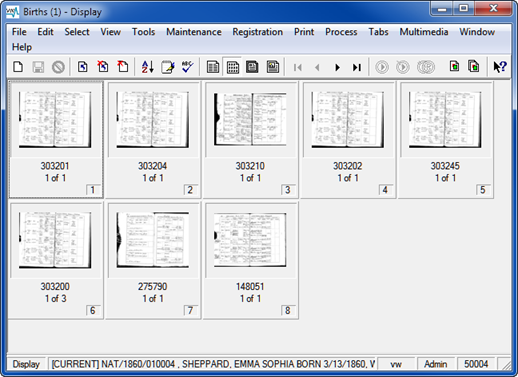Viewport: 518px width, 377px height.
Task: Open the Process menu
Action: pyautogui.click(x=341, y=32)
